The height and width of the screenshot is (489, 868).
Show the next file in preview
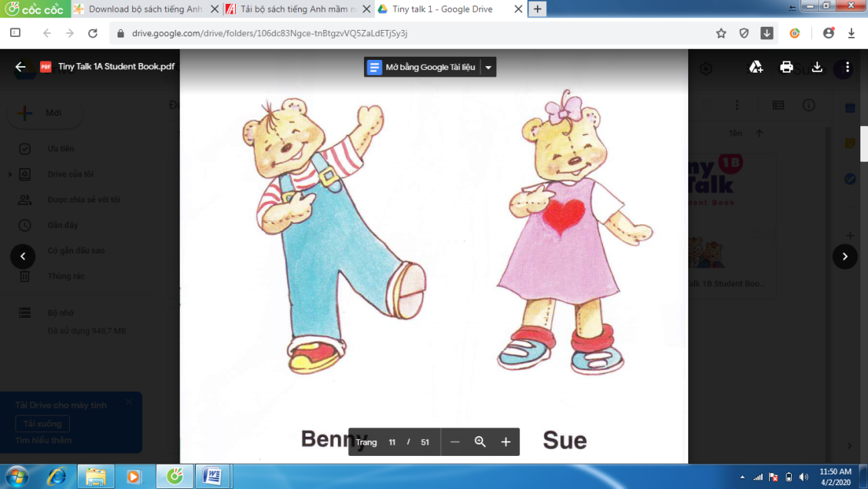845,256
